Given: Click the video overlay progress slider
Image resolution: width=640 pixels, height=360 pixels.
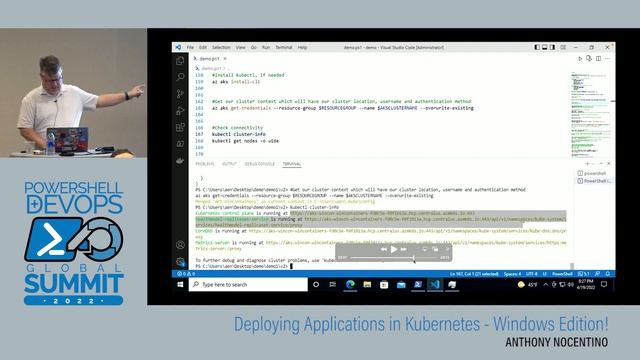Looking at the screenshot, I should (394, 258).
